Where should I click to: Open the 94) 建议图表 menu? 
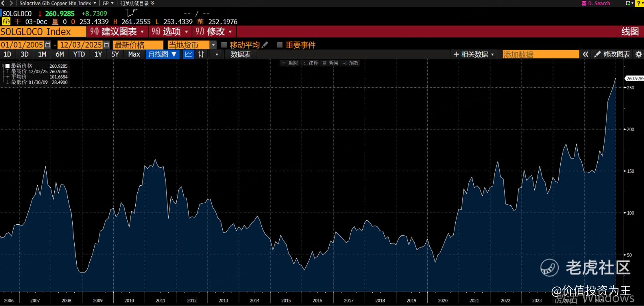click(117, 31)
